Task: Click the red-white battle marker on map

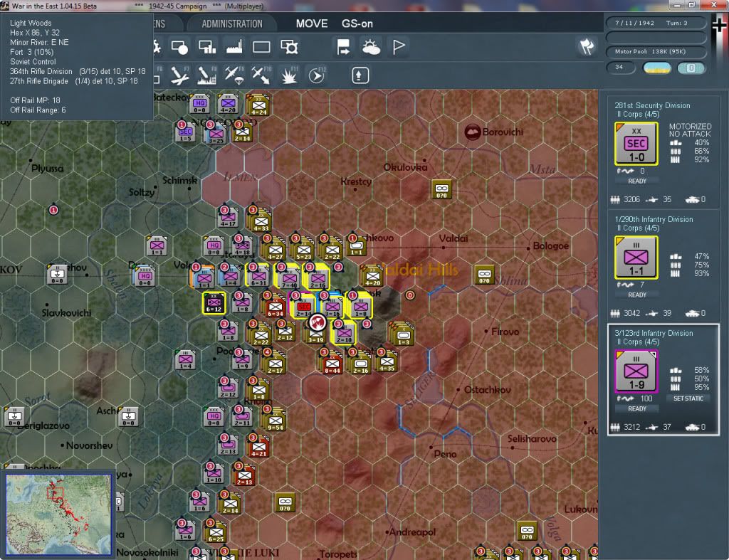Action: pyautogui.click(x=318, y=321)
